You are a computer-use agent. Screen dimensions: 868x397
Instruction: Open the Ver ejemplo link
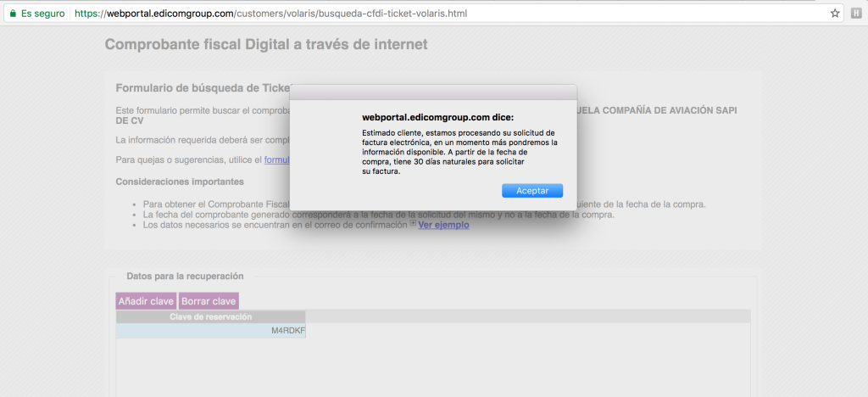(x=443, y=225)
